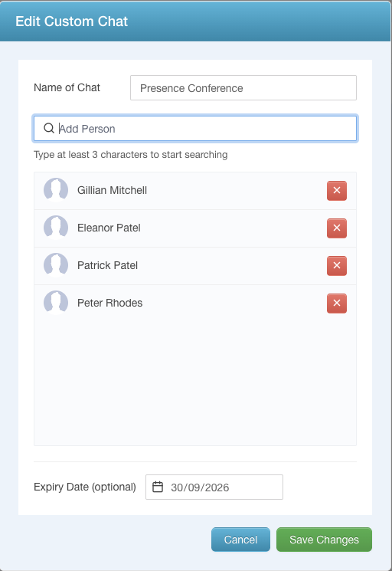Click the search magnifier icon
The height and width of the screenshot is (571, 392).
(49, 128)
